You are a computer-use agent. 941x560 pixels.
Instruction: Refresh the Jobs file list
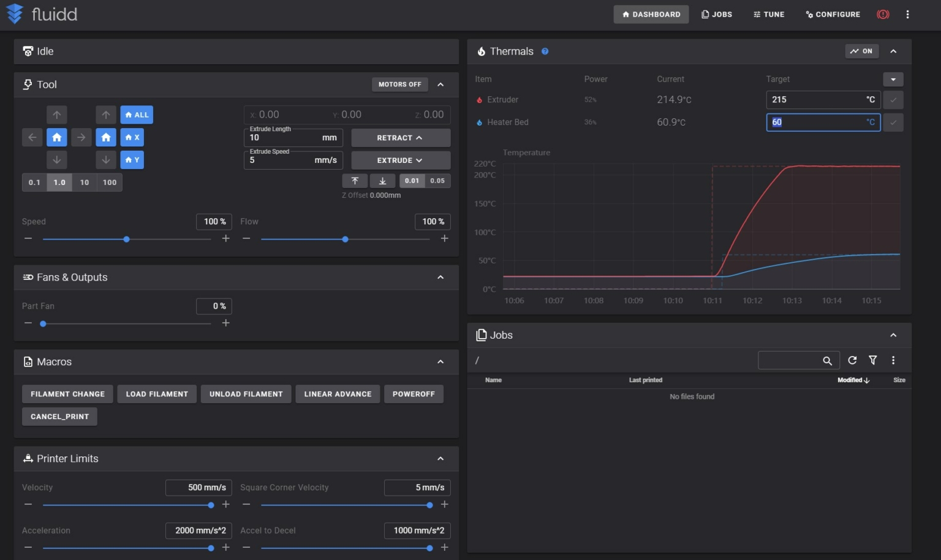[852, 360]
